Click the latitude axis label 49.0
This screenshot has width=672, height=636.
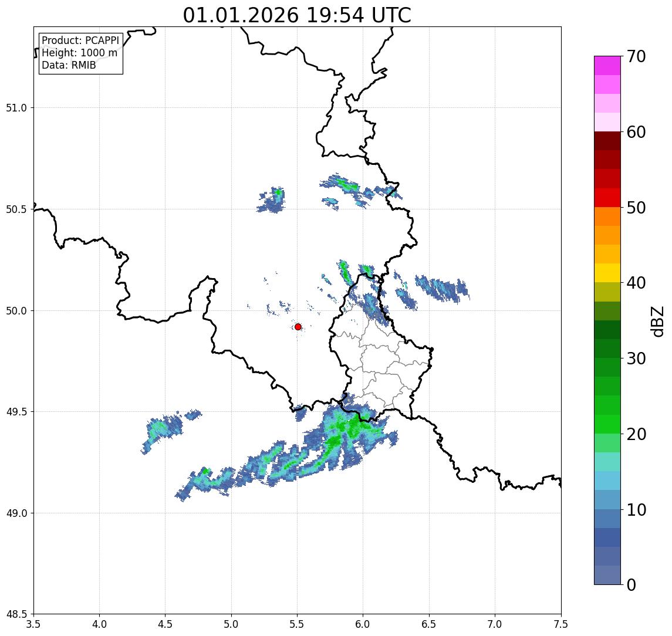pos(16,513)
